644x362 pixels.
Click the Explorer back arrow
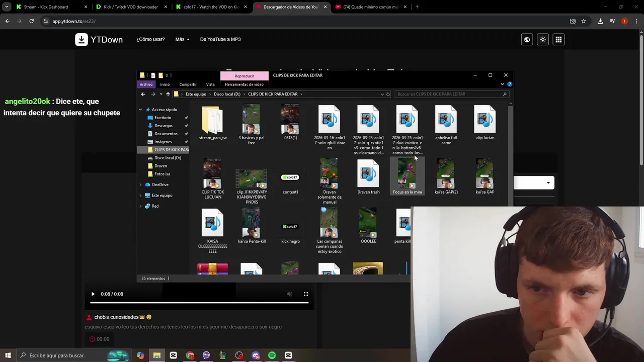click(x=143, y=94)
